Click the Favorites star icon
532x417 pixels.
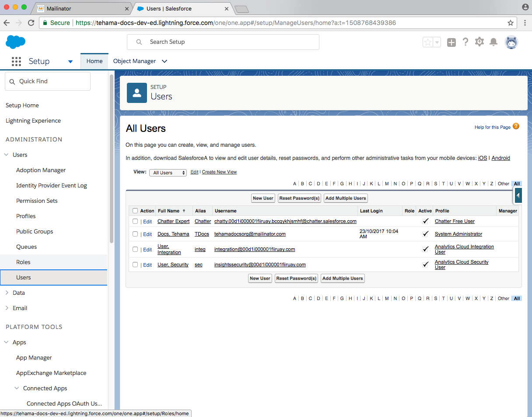tap(428, 42)
